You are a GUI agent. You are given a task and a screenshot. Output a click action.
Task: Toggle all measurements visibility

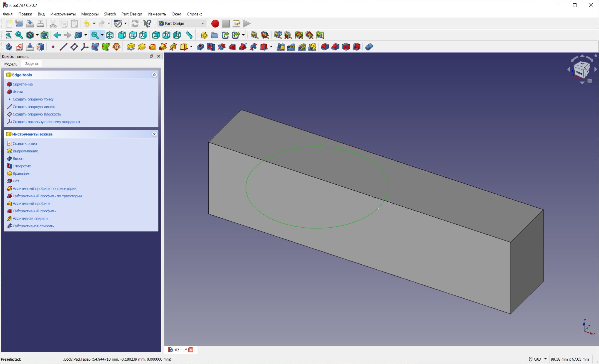pos(299,35)
